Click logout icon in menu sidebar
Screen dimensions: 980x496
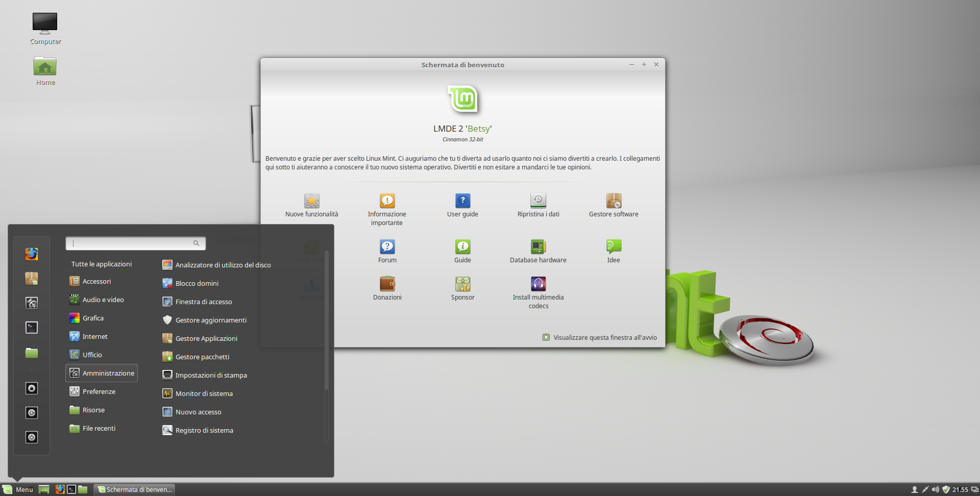(x=32, y=413)
